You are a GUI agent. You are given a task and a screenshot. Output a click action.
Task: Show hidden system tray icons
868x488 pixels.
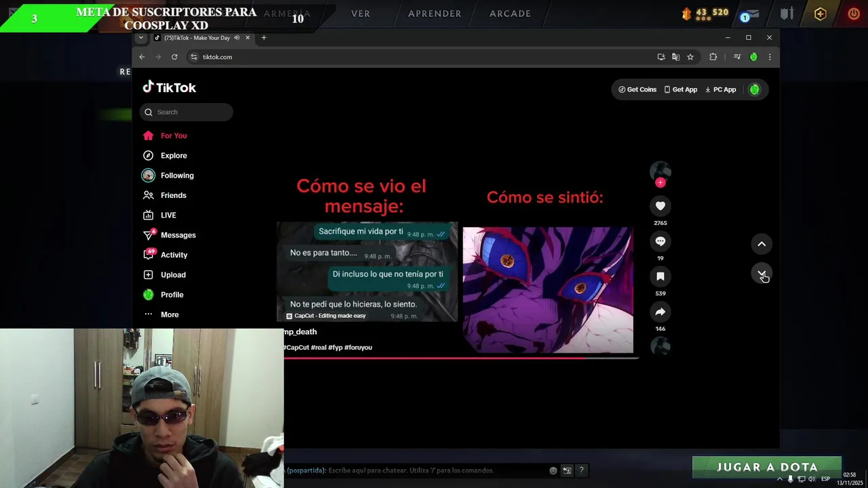click(x=779, y=479)
